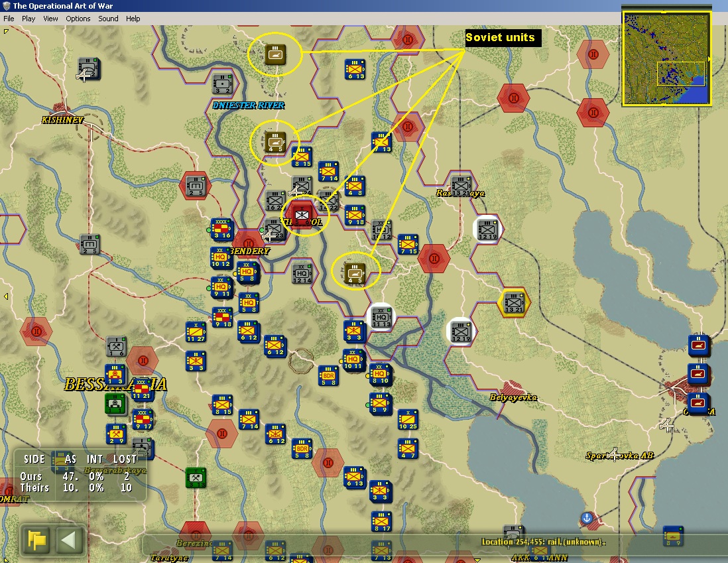This screenshot has height=563, width=728.
Task: Select the green unit rated 1-1
Action: tap(115, 404)
